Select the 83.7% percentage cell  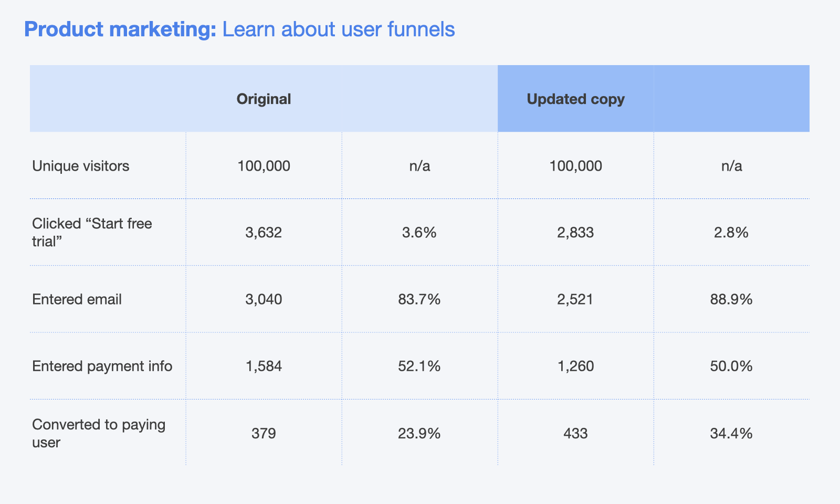click(x=419, y=300)
